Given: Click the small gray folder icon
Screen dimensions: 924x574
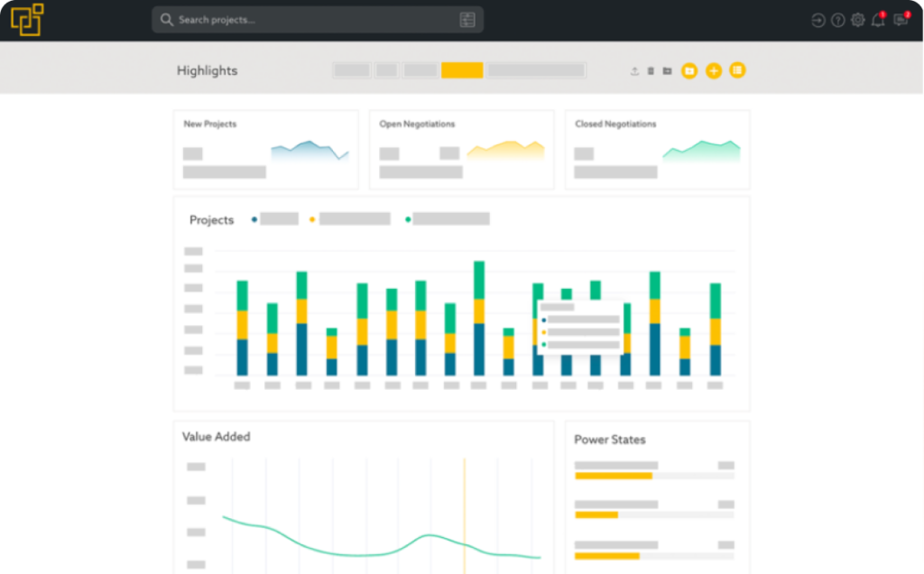Looking at the screenshot, I should (667, 70).
